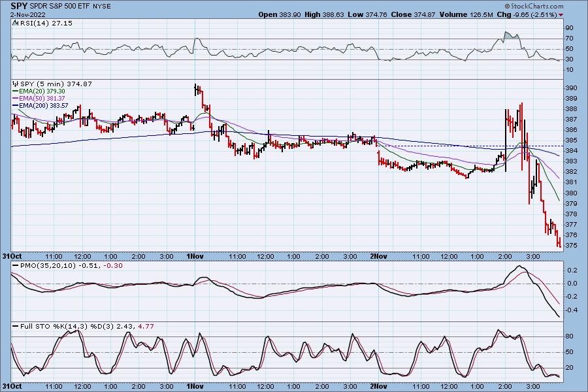
Task: Click the small icon before RSI(14) label
Action: tap(15, 23)
